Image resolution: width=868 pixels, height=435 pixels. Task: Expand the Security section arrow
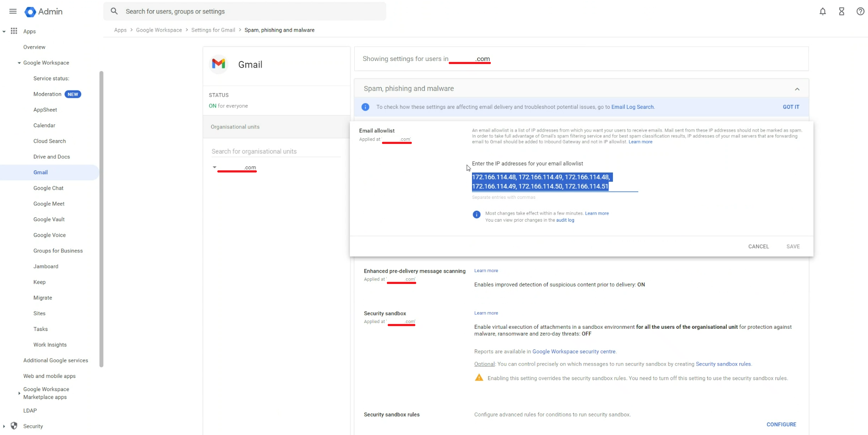coord(4,426)
